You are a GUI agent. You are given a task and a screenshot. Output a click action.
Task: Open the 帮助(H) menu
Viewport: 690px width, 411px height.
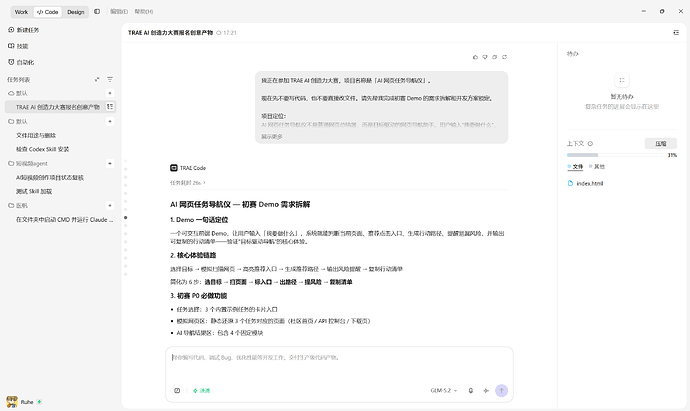coord(144,12)
